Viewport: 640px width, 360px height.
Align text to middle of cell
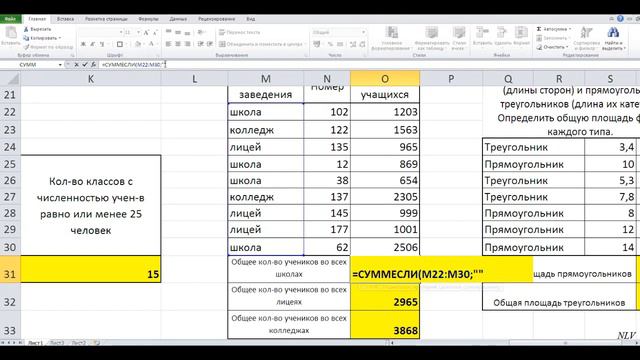[x=178, y=32]
